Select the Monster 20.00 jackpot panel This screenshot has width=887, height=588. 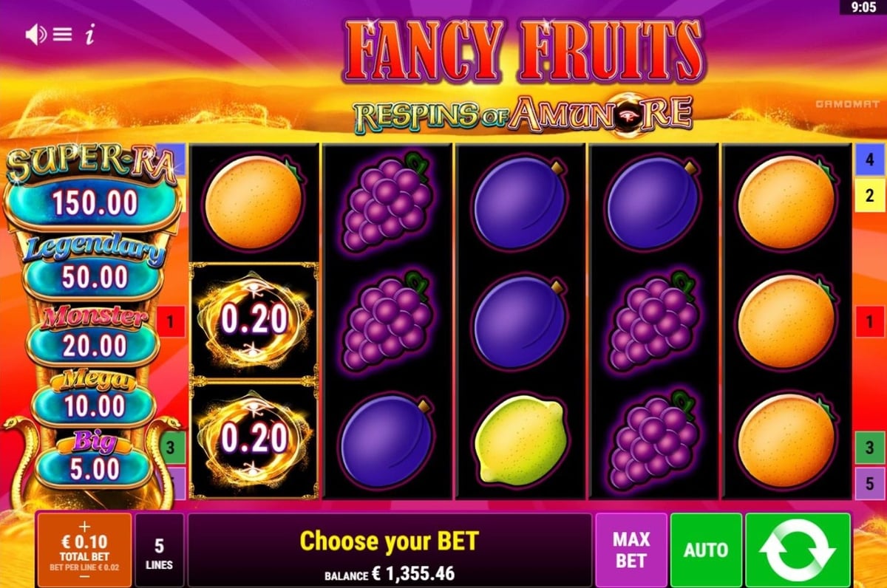click(94, 344)
